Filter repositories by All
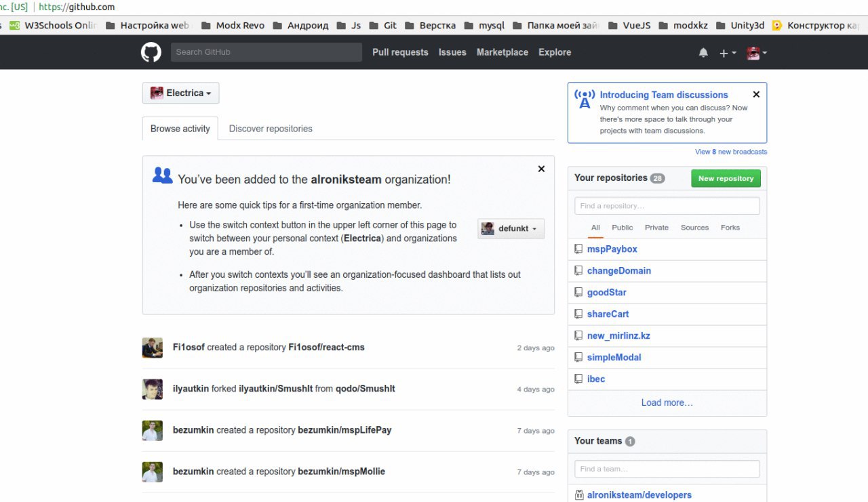This screenshot has width=868, height=502. [x=595, y=228]
